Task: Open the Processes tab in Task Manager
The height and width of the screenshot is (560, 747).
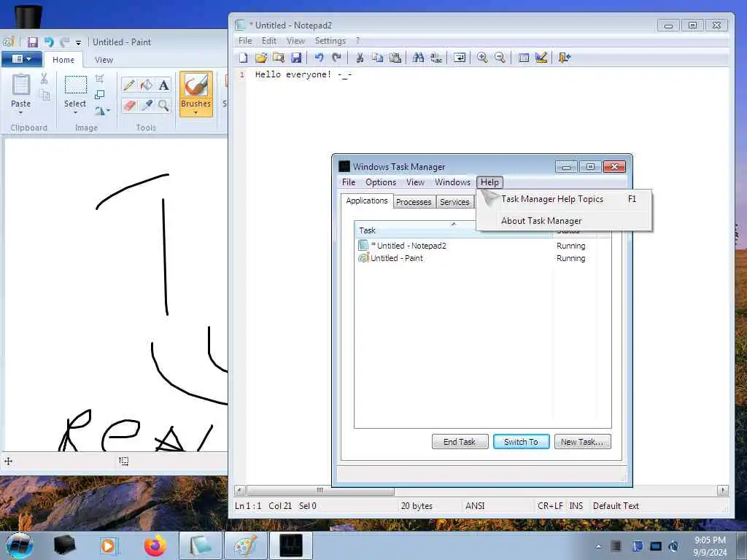Action: tap(414, 202)
